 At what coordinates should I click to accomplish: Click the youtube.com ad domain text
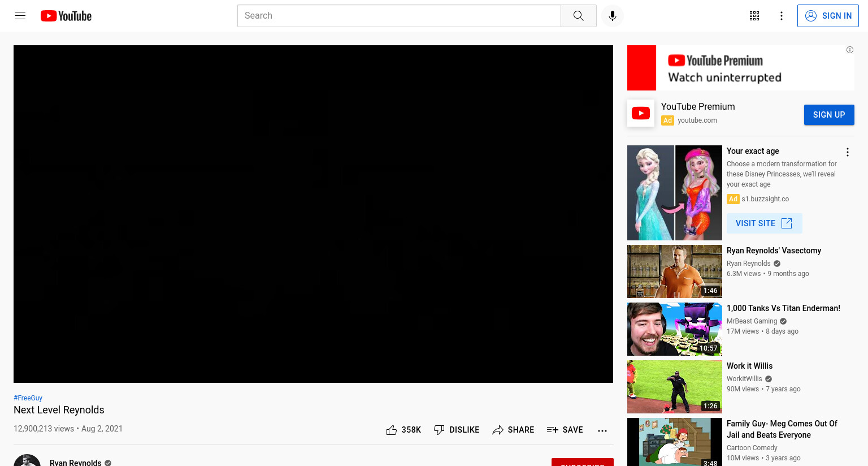tap(697, 120)
